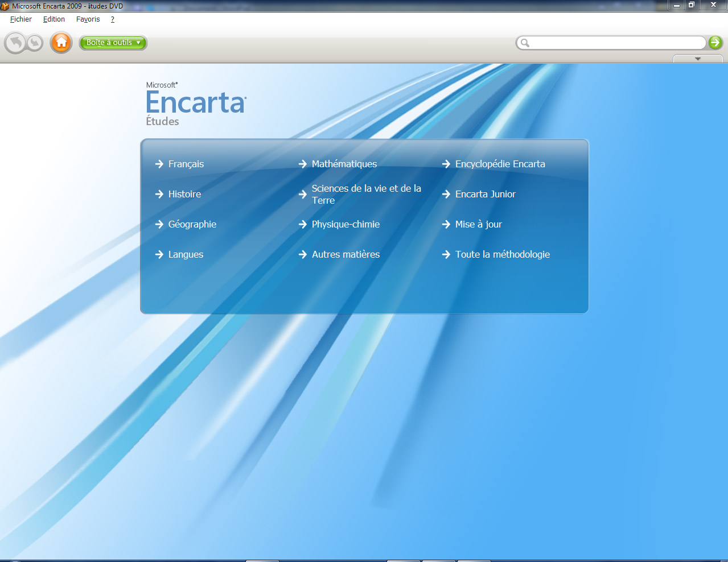Click the arrow icon beside Physique-chimie
This screenshot has width=728, height=562.
tap(303, 224)
